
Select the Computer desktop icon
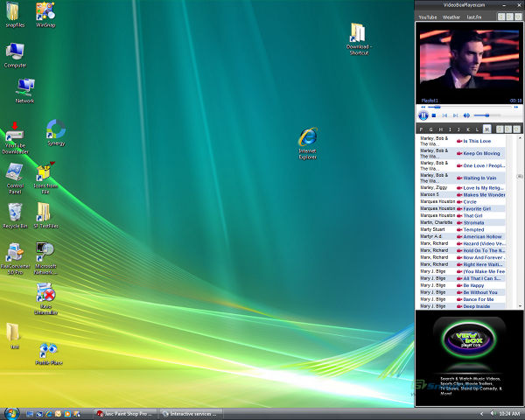point(15,56)
